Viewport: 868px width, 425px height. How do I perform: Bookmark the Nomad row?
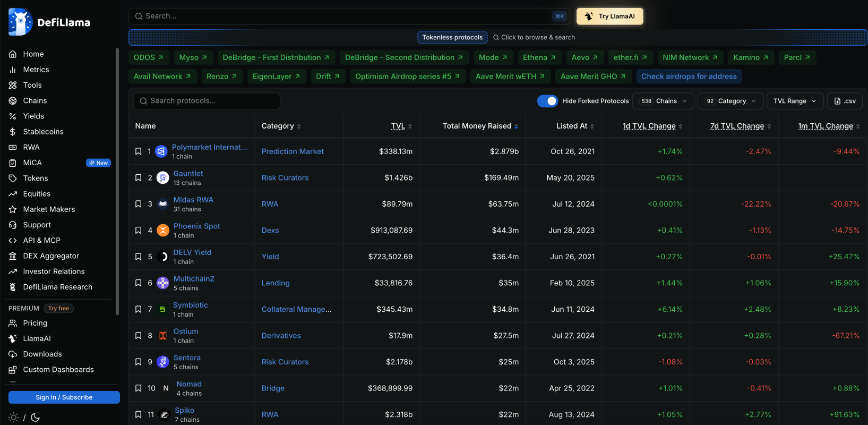(138, 388)
